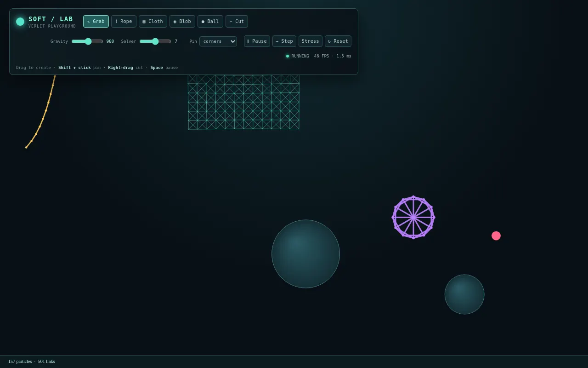Click the pink ball in the canvas
Image resolution: width=588 pixels, height=368 pixels.
click(496, 236)
